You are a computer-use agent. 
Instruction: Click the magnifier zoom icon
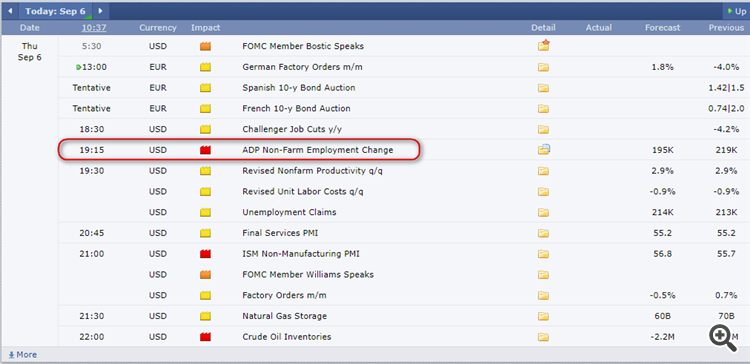pyautogui.click(x=723, y=338)
